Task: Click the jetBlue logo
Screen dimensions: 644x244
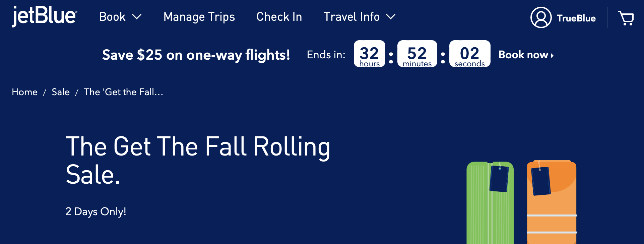Action: [45, 16]
